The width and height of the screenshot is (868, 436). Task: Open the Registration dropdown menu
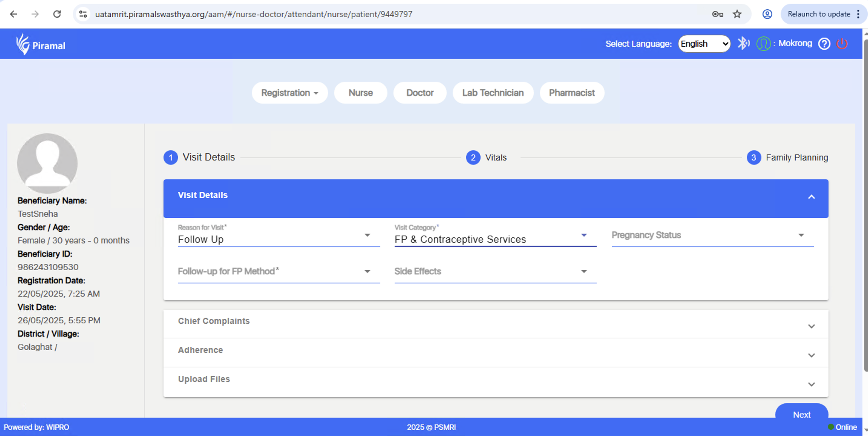click(289, 93)
